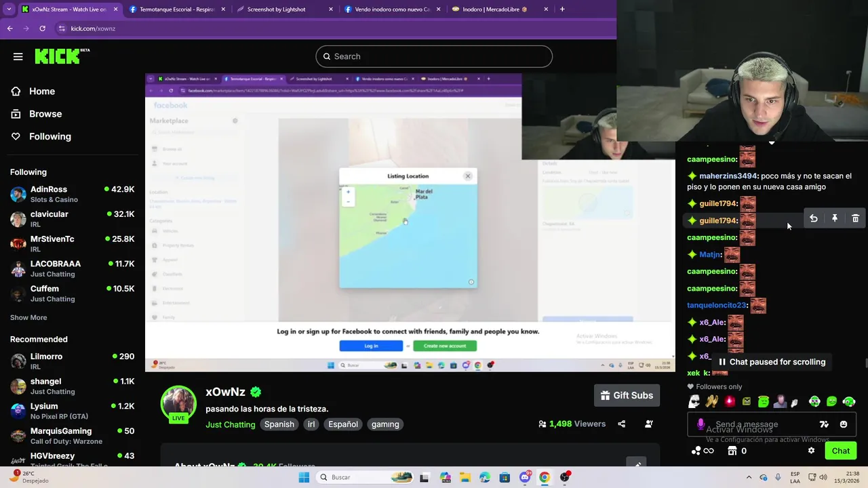Open Chrome from the taskbar
The image size is (868, 488).
click(544, 477)
